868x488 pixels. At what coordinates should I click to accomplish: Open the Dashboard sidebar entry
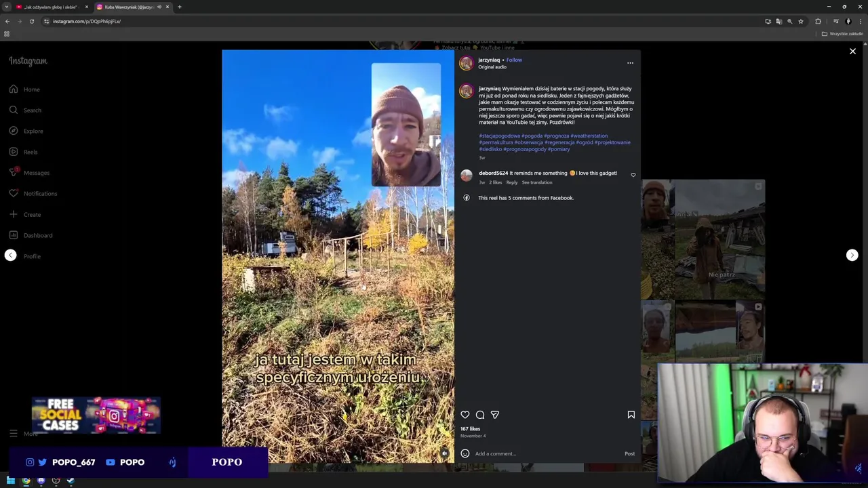coord(31,235)
